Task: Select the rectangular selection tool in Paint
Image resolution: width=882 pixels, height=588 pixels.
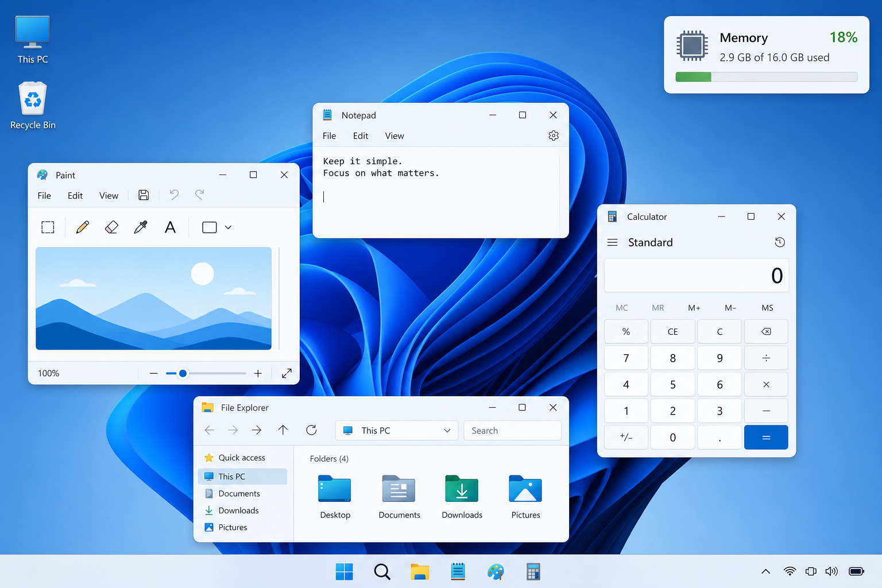Action: (48, 227)
